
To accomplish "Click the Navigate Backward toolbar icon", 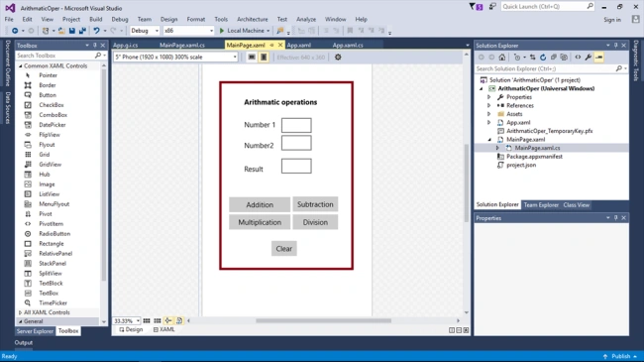I will click(x=15, y=31).
